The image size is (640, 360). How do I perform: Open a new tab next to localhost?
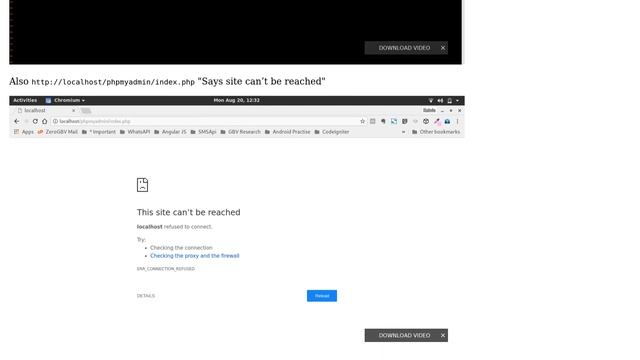click(x=86, y=111)
